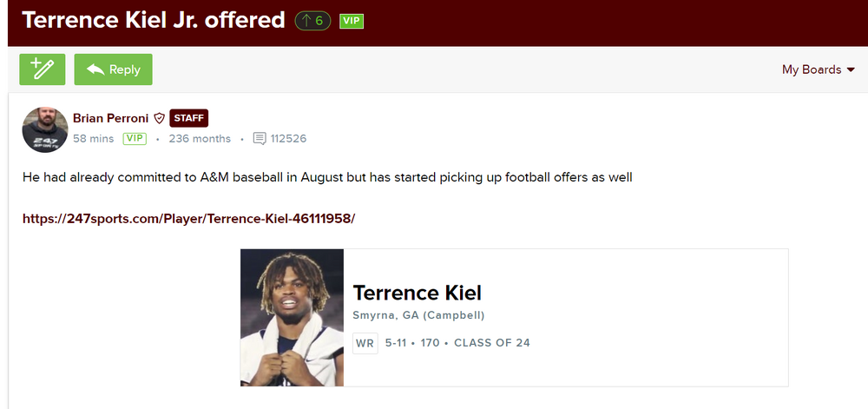Reply to the thread
The width and height of the screenshot is (868, 409).
pos(113,69)
